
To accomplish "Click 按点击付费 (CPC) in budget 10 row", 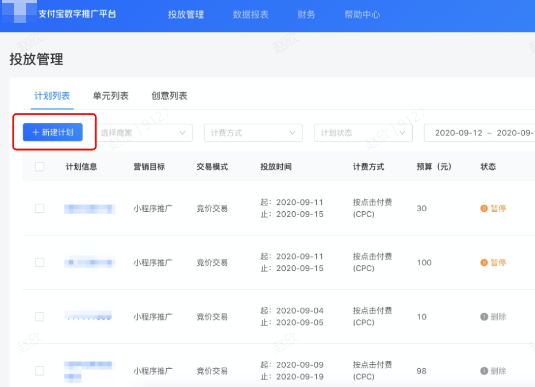I will pos(372,316).
